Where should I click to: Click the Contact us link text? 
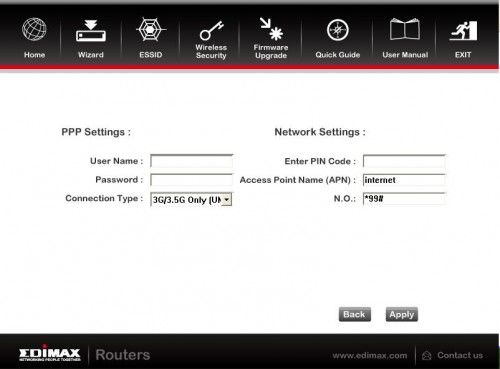coord(460,355)
